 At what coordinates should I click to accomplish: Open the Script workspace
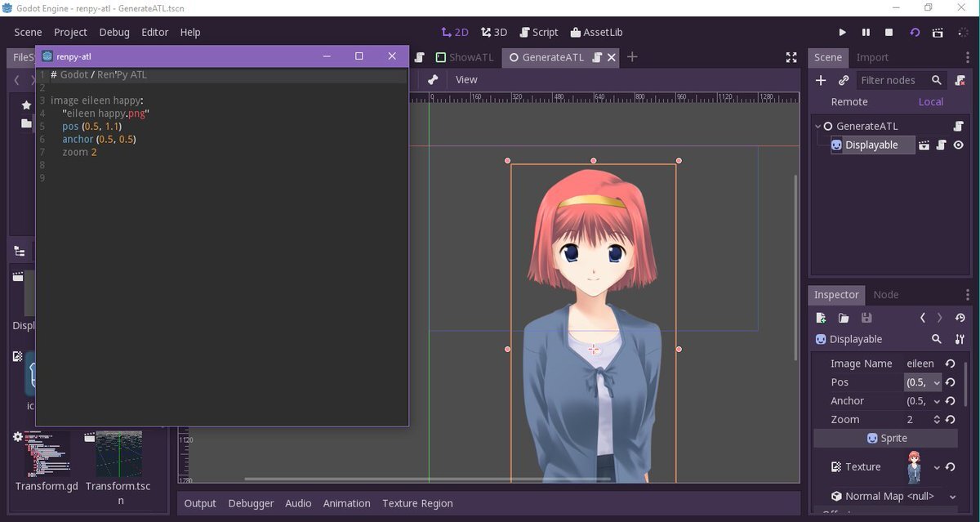coord(539,32)
